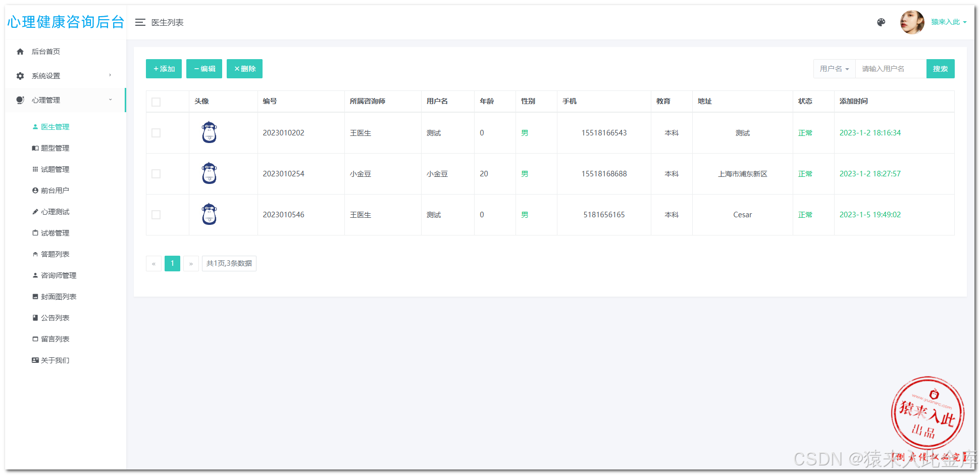This screenshot has width=980, height=475.
Task: Expand the 系统设置 menu arrow
Action: point(110,75)
